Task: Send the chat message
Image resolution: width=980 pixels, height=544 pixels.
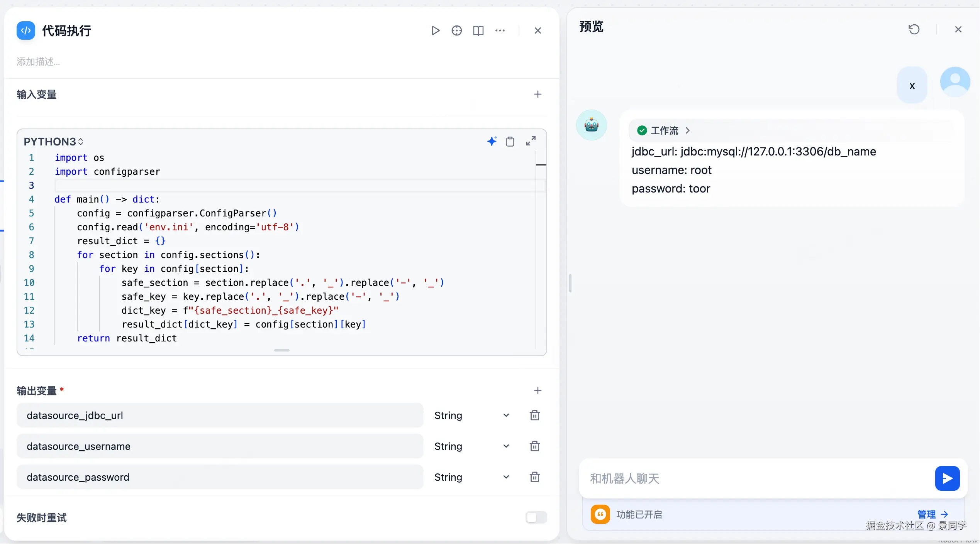Action: pos(947,478)
